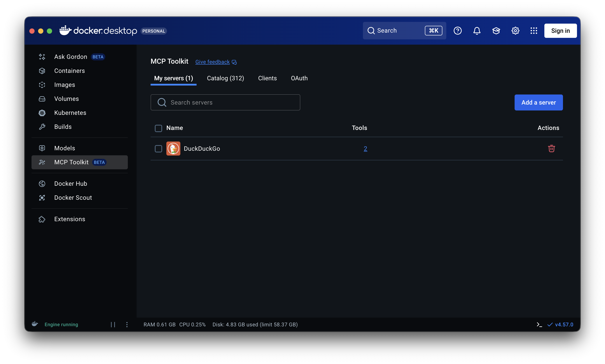
Task: Open the terminal icon in status bar
Action: point(539,324)
